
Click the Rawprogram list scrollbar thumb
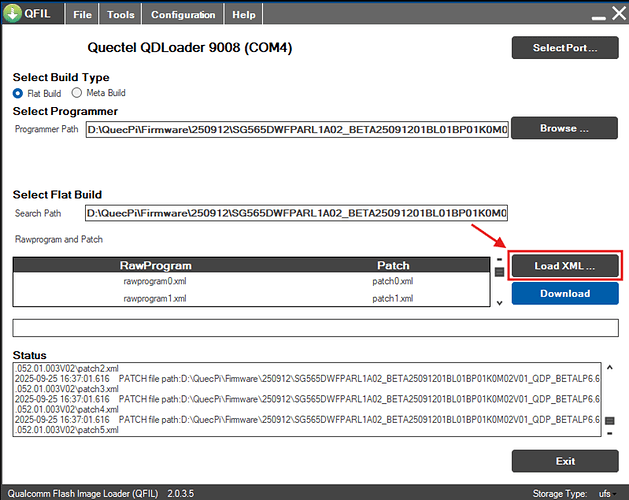[499, 272]
